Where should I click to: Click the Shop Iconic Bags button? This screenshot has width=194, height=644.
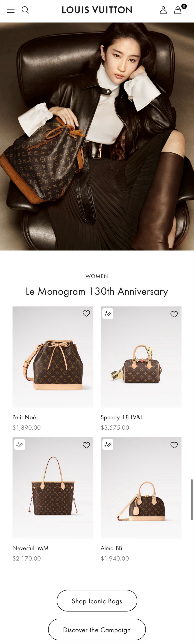pos(97,601)
